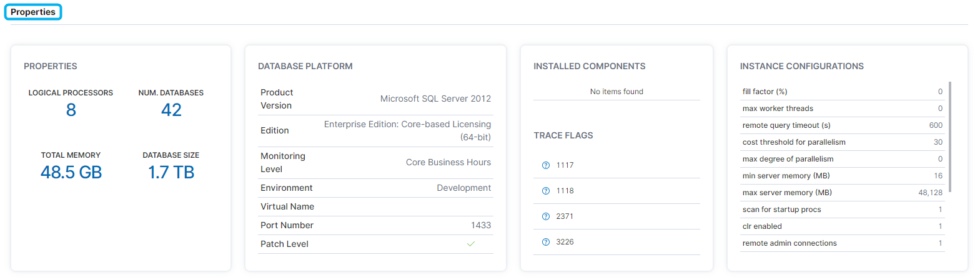980x280 pixels.
Task: Click the Patch Level green checkmark
Action: [471, 244]
